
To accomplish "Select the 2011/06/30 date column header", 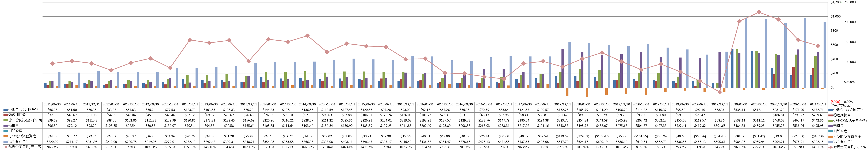I will 52,104.
